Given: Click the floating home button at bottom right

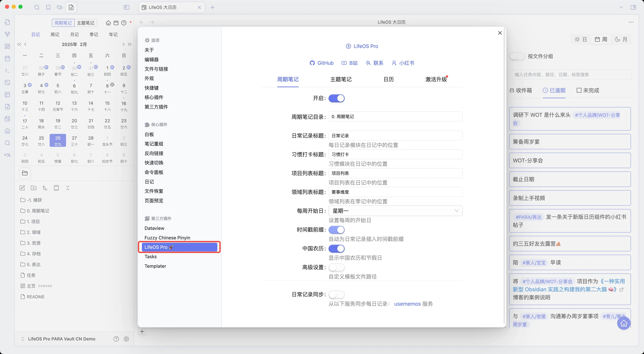Looking at the screenshot, I should point(624,323).
